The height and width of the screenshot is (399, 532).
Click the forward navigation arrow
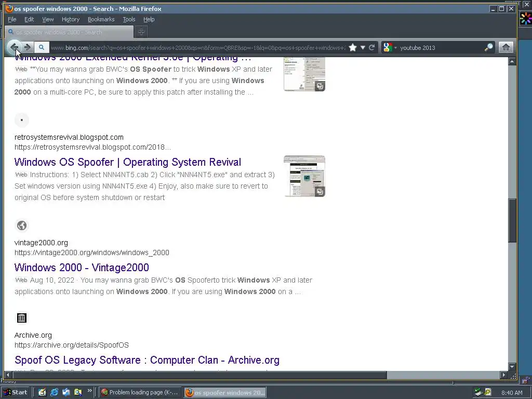(28, 47)
